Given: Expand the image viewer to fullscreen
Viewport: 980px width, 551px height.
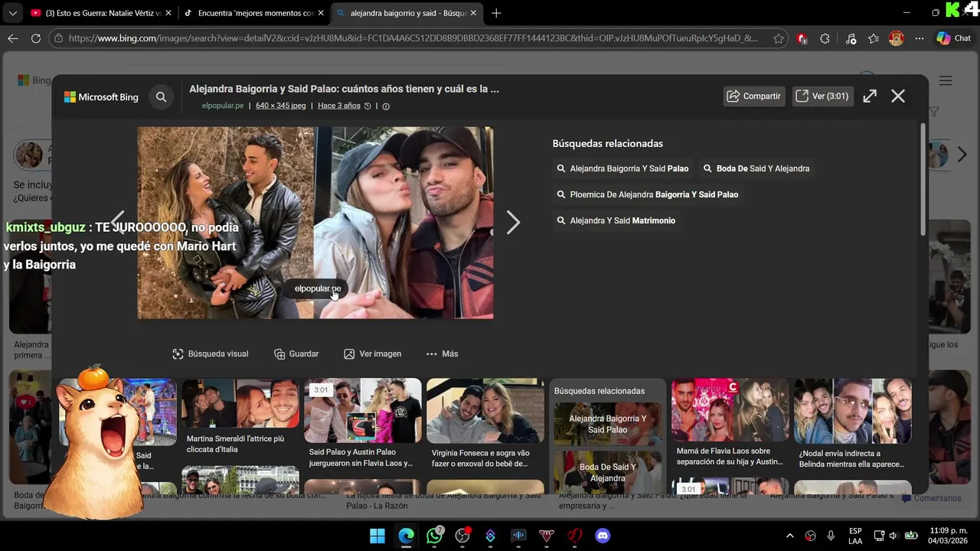Looking at the screenshot, I should (x=870, y=96).
